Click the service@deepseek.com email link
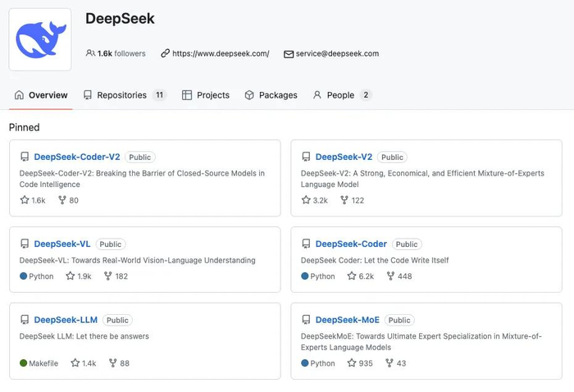Viewport: 574px width, 392px height. 337,53
